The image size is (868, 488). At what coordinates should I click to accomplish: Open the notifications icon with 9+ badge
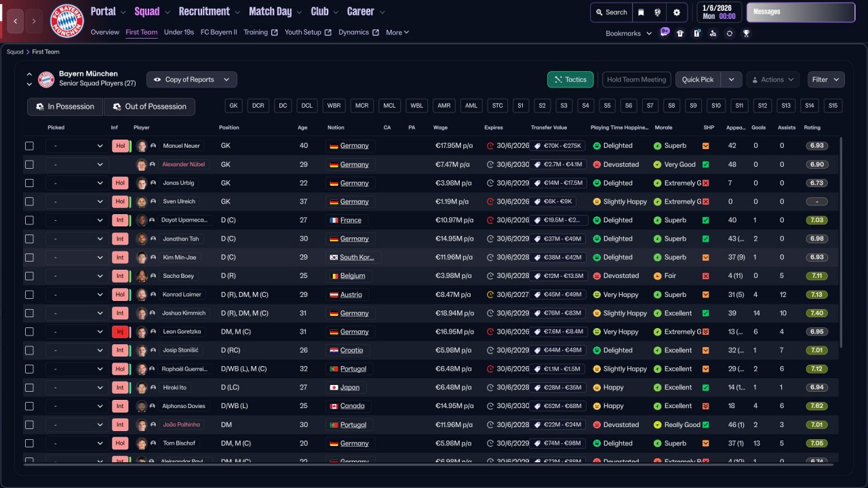[x=664, y=33]
